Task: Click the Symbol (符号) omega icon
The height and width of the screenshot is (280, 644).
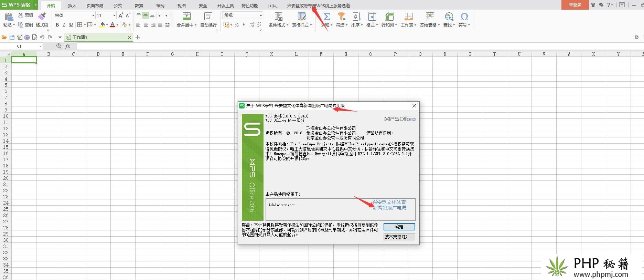Action: 464,17
